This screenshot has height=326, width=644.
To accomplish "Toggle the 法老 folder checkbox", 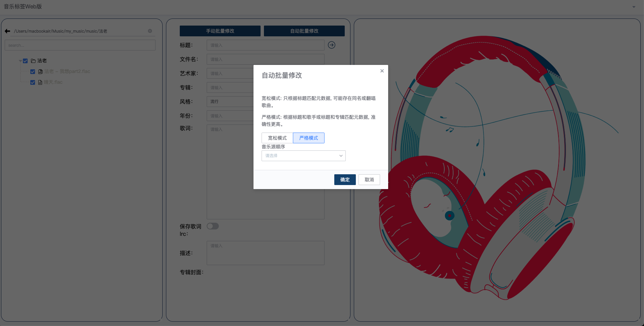I will pos(25,61).
